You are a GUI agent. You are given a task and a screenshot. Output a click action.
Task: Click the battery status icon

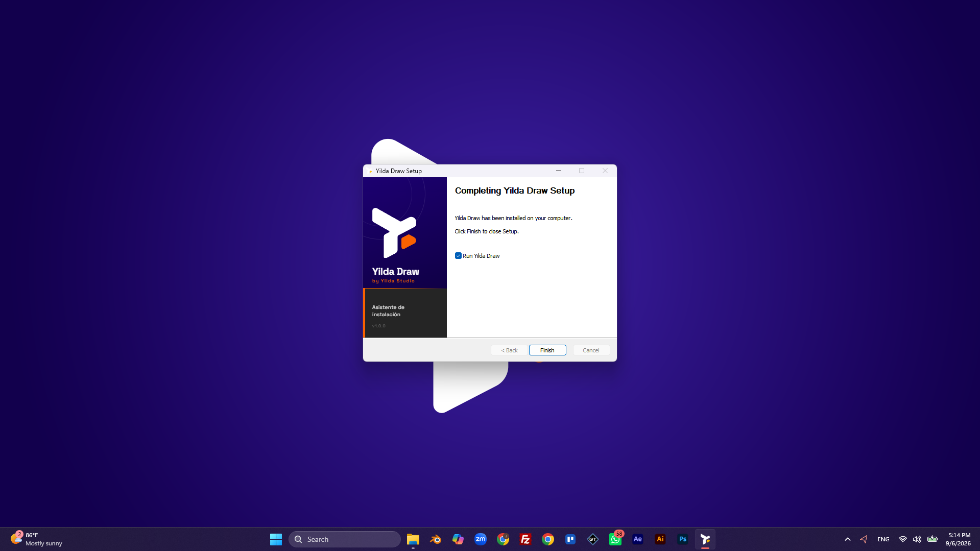tap(932, 539)
